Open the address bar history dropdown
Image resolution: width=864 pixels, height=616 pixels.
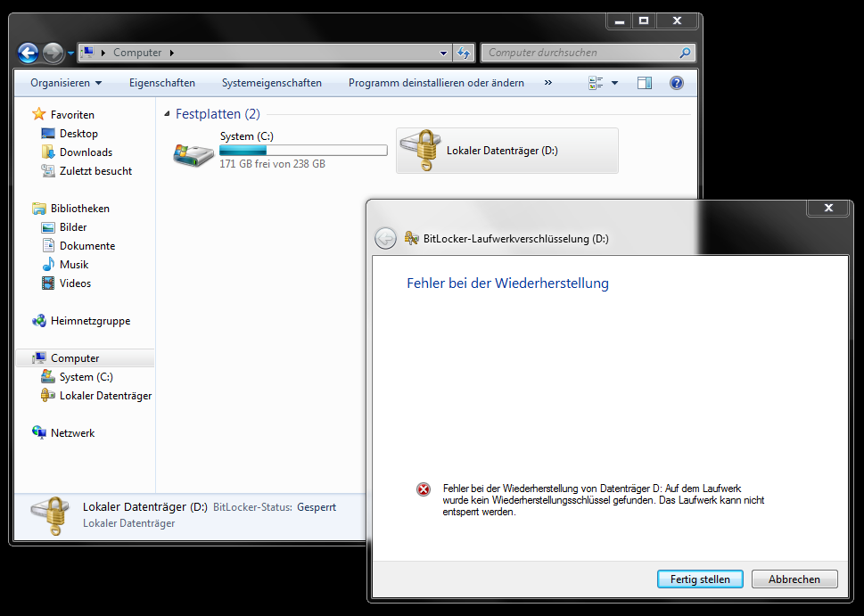[443, 53]
